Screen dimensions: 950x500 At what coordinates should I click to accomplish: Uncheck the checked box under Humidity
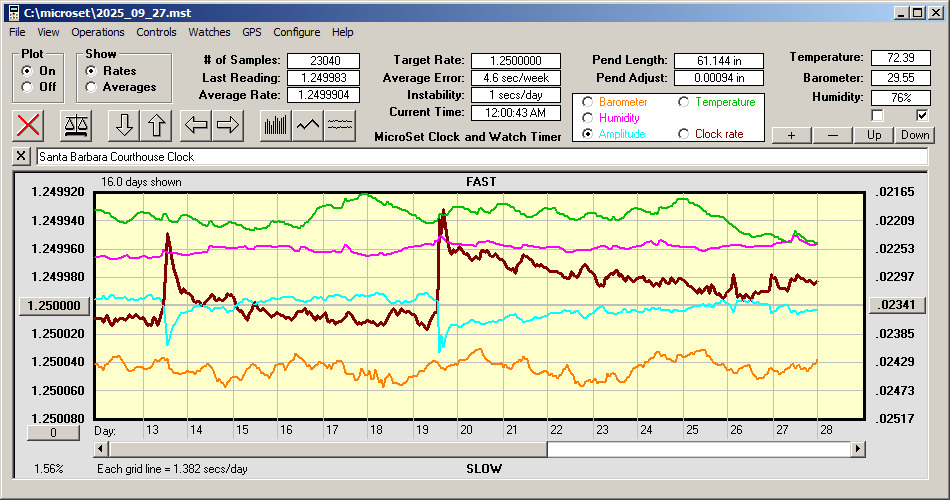(x=922, y=116)
